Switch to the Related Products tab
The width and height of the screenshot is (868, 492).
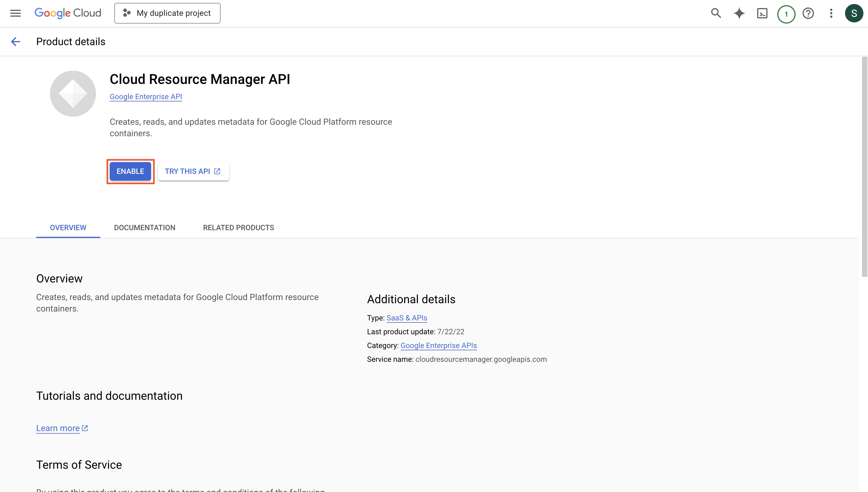click(238, 228)
